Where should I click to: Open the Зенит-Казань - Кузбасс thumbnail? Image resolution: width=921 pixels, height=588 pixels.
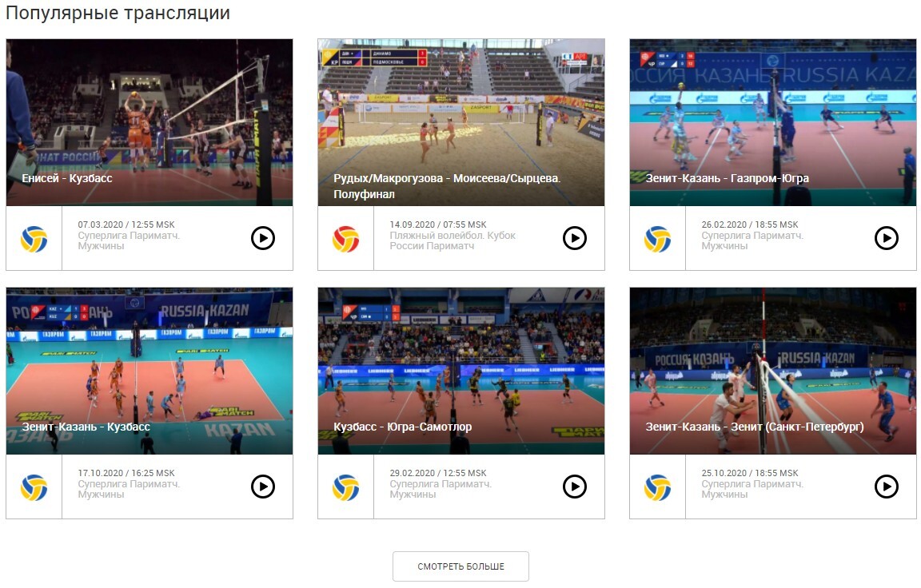[150, 371]
